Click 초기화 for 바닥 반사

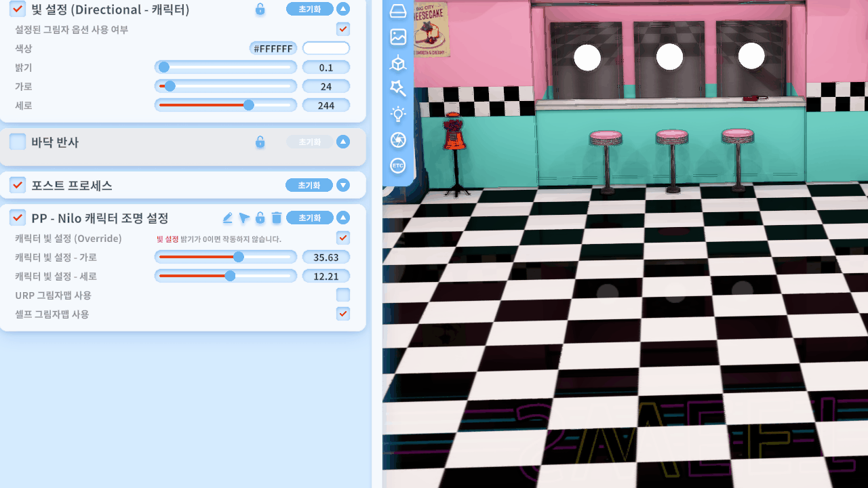click(x=310, y=142)
